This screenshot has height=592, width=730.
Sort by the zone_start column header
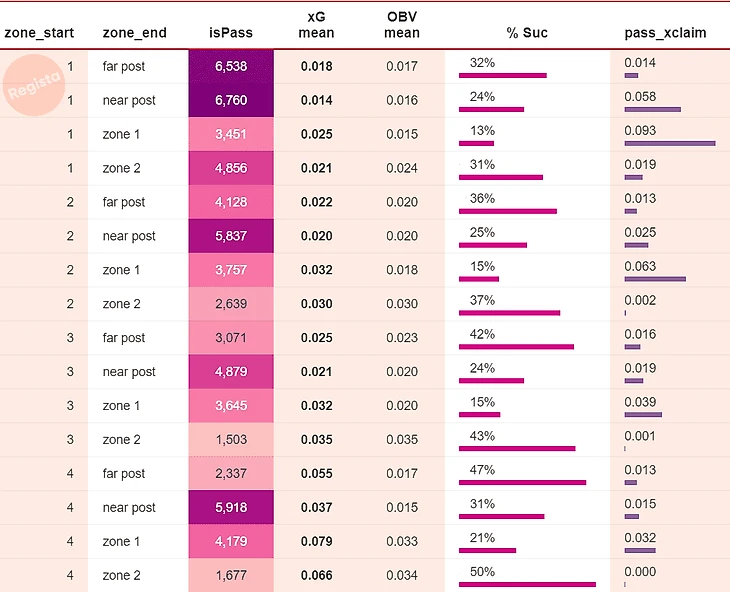[39, 32]
